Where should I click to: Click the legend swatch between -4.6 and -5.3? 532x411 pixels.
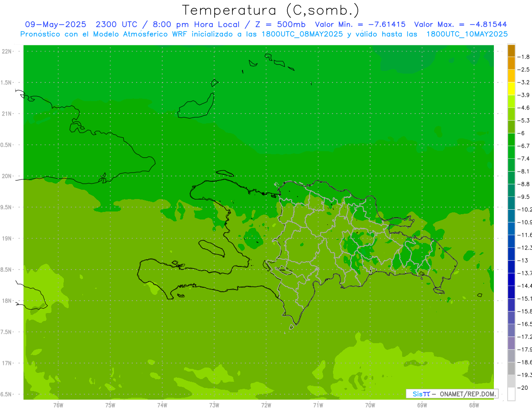(x=511, y=114)
